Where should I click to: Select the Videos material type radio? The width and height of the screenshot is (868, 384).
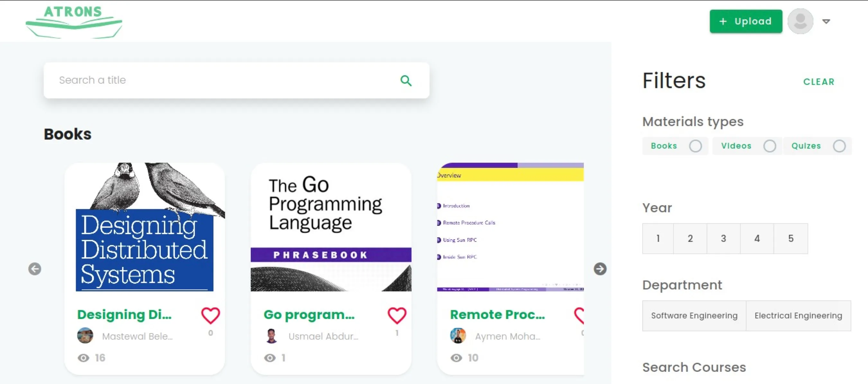(770, 146)
